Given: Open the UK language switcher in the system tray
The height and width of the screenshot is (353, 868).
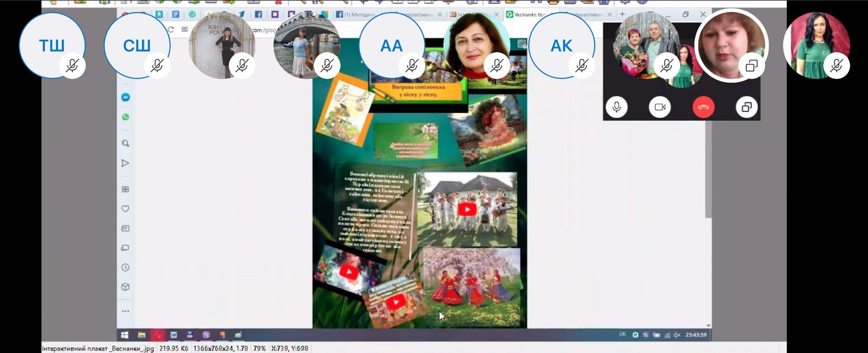Looking at the screenshot, I should [x=623, y=335].
